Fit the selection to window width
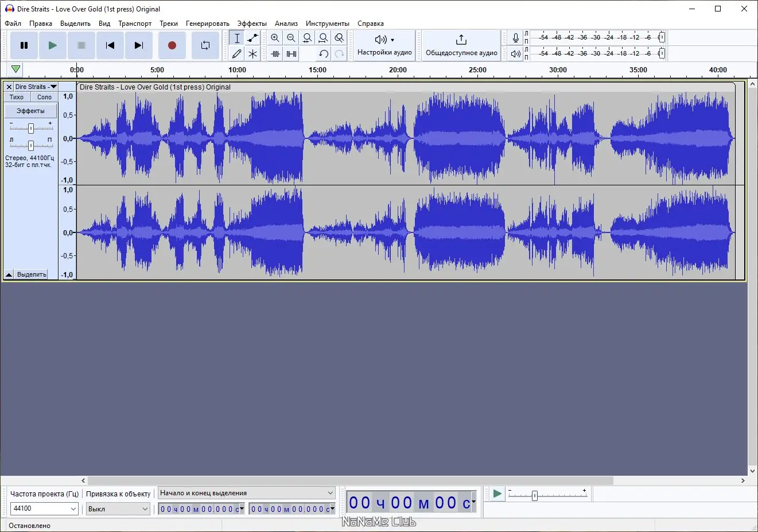This screenshot has height=532, width=758. tap(308, 38)
